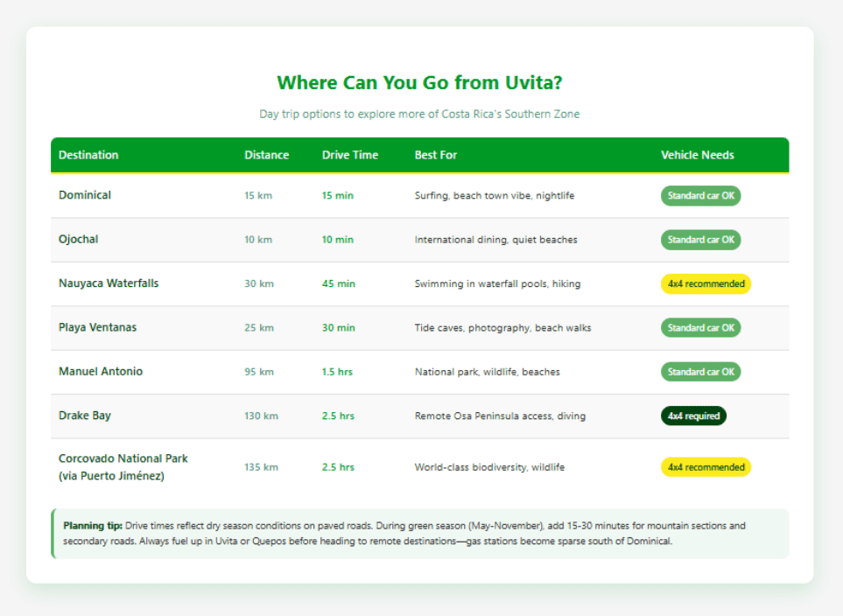Click the Destination column header
843x616 pixels.
click(88, 155)
